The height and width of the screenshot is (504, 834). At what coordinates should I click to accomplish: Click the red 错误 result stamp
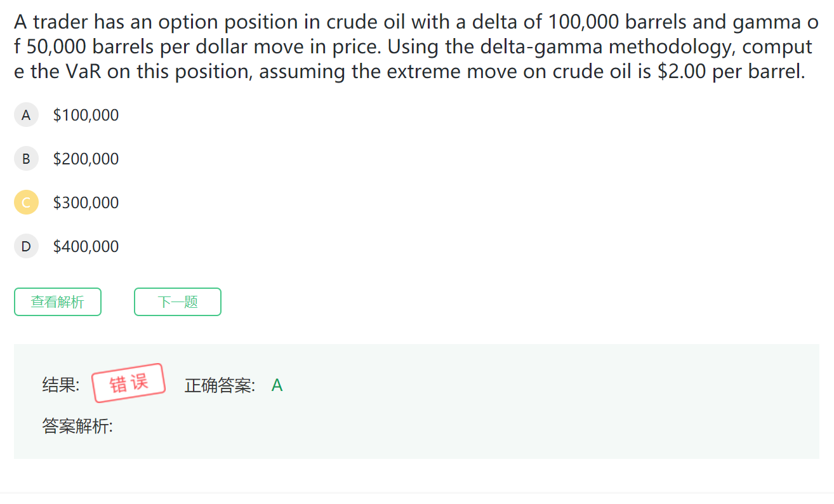pos(129,383)
